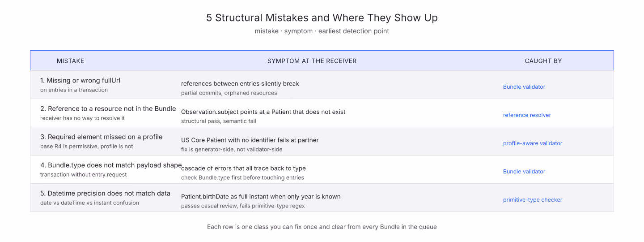Click "1. Missing or wrong fullUrl" row title
This screenshot has height=242, width=644.
pyautogui.click(x=80, y=81)
